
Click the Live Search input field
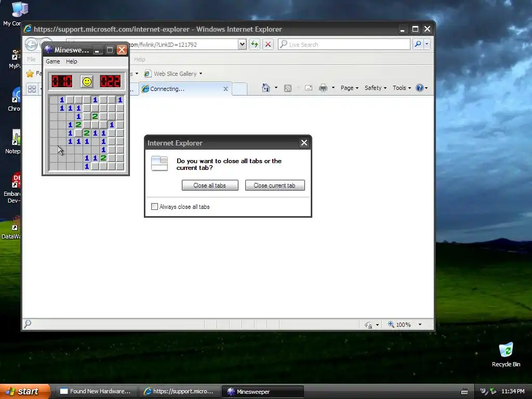coord(344,45)
